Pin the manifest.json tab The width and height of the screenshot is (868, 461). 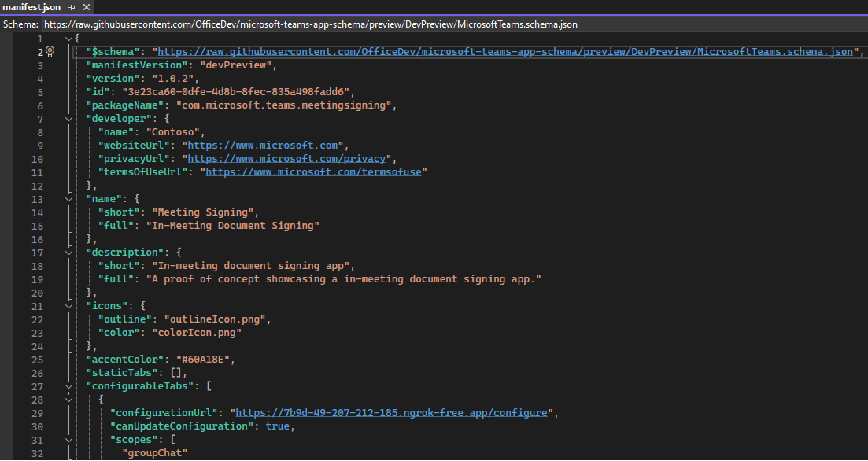(72, 7)
